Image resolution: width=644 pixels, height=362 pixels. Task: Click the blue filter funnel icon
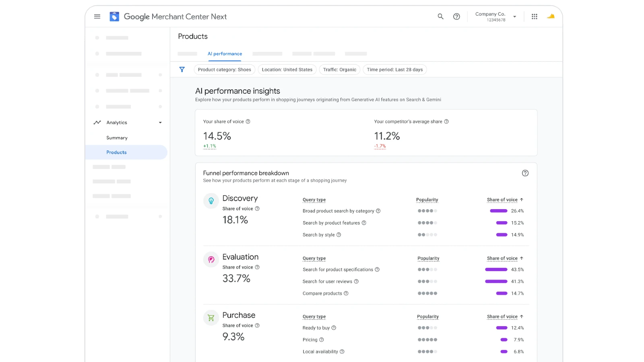[182, 70]
